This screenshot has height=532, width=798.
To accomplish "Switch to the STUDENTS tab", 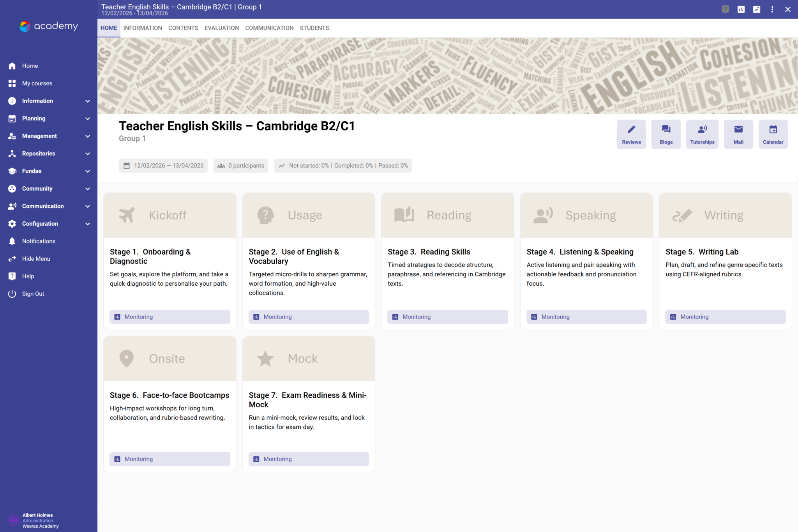I will (x=314, y=28).
